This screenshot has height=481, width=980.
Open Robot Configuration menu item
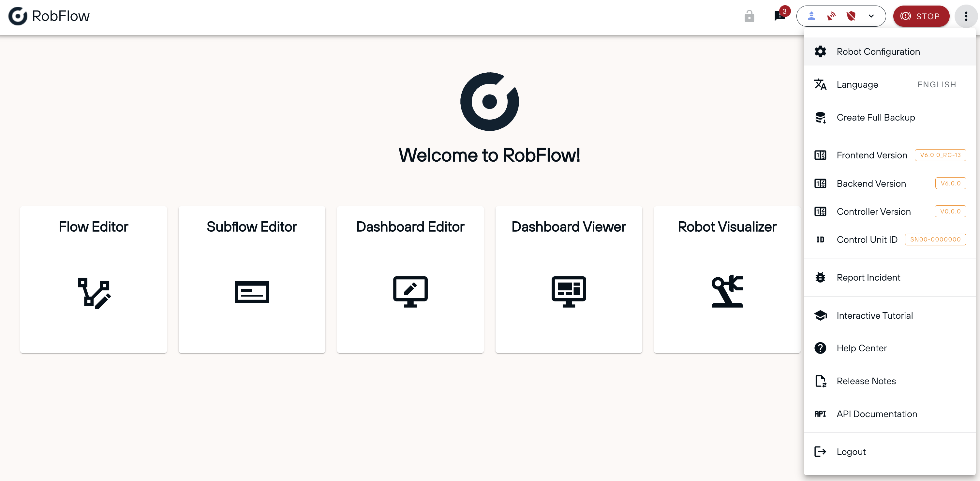[x=878, y=52]
